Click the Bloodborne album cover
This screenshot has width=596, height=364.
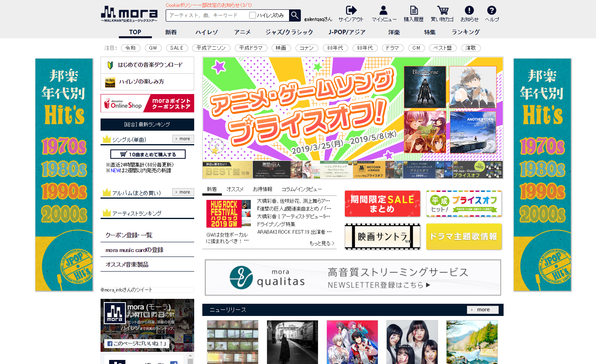click(x=425, y=87)
